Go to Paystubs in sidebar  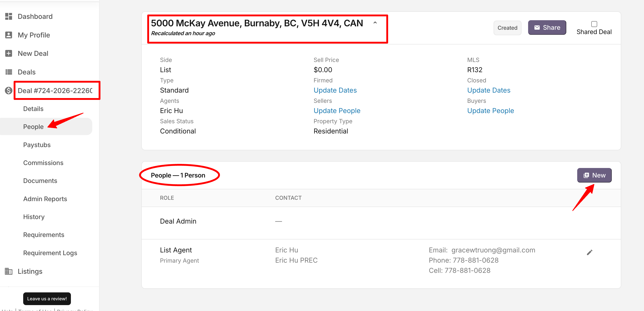pyautogui.click(x=37, y=145)
